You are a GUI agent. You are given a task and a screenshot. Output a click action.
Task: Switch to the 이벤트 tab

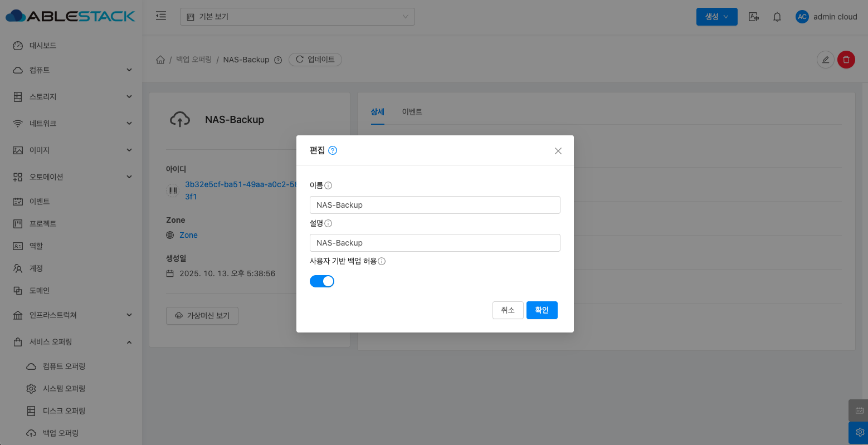point(412,112)
